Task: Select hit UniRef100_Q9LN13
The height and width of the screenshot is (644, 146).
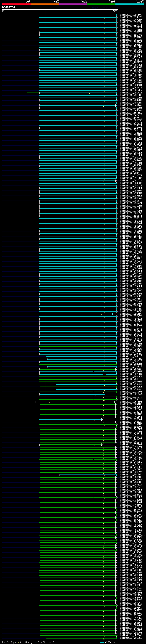Action: pos(131,93)
